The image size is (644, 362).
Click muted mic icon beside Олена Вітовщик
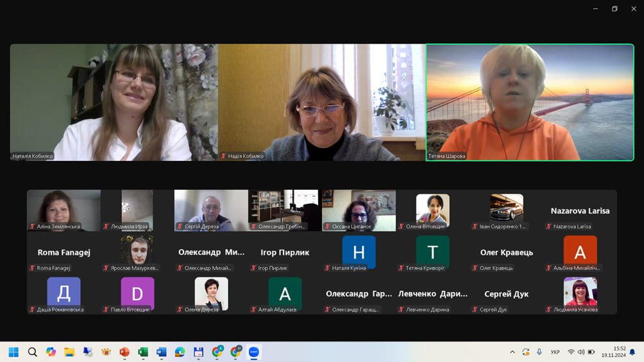[402, 226]
